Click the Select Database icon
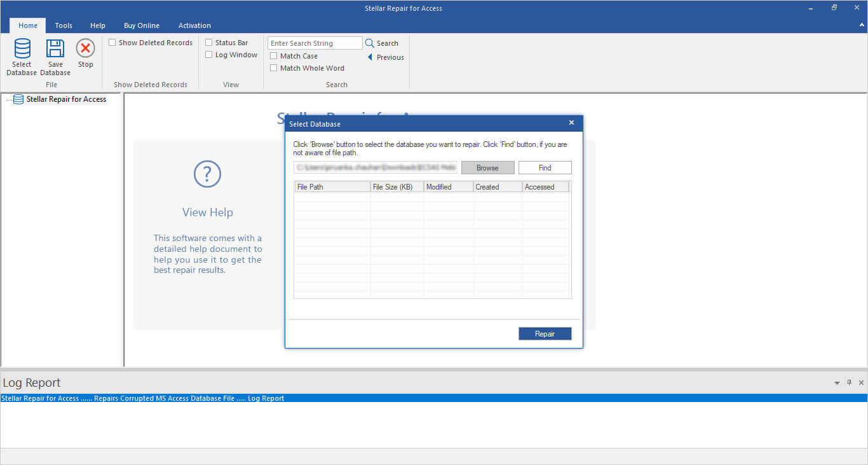This screenshot has width=868, height=465. point(22,48)
